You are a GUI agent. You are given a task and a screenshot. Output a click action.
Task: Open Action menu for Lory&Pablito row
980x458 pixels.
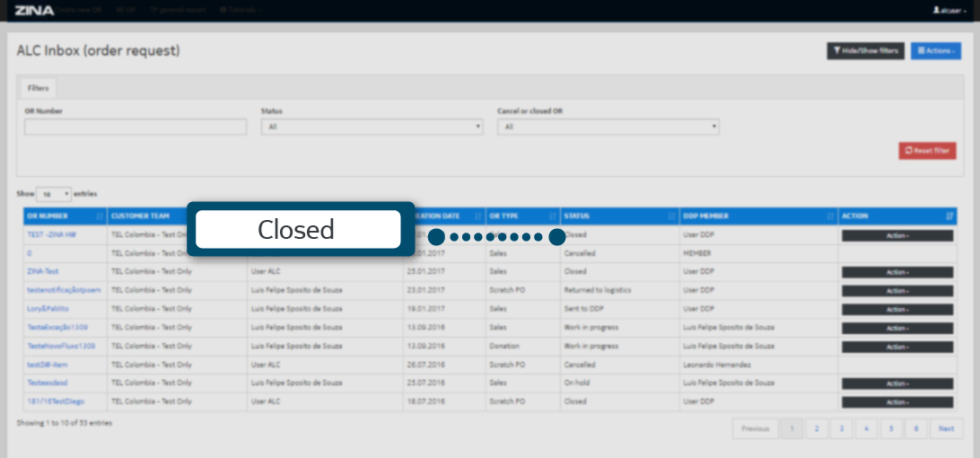click(x=897, y=309)
